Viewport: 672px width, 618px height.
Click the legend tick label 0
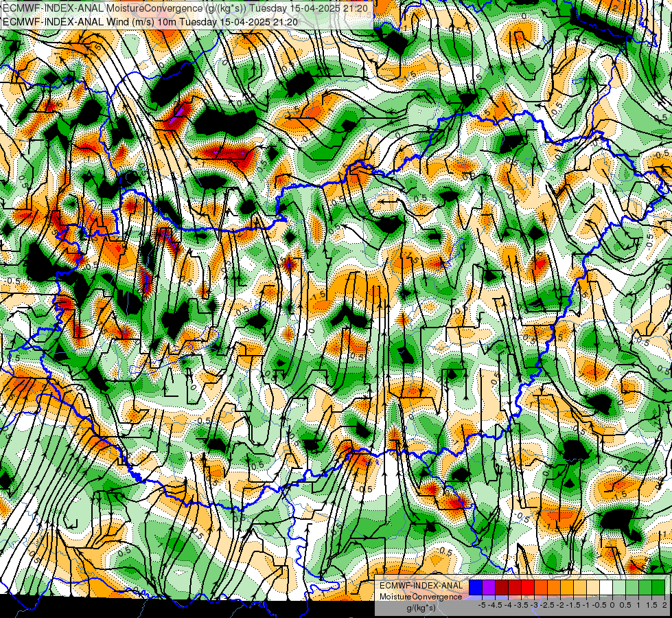point(612,605)
